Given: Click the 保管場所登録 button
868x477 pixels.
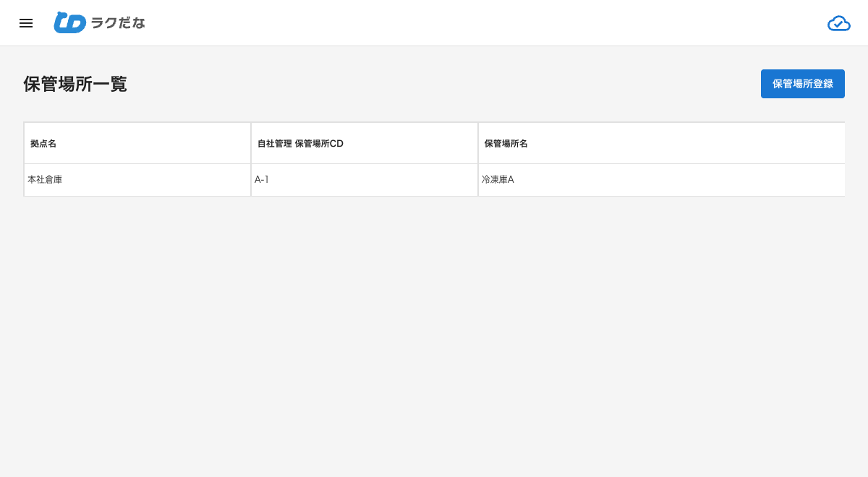Looking at the screenshot, I should tap(803, 84).
